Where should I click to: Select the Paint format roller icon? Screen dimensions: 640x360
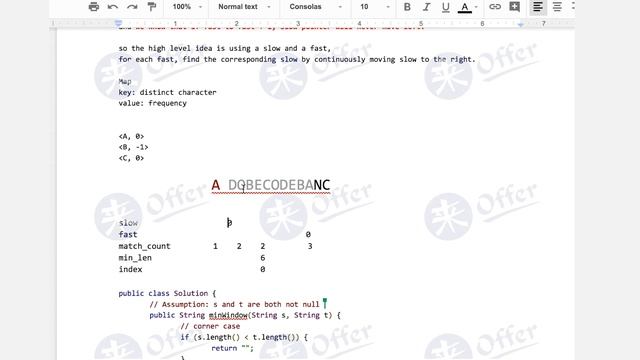(151, 7)
